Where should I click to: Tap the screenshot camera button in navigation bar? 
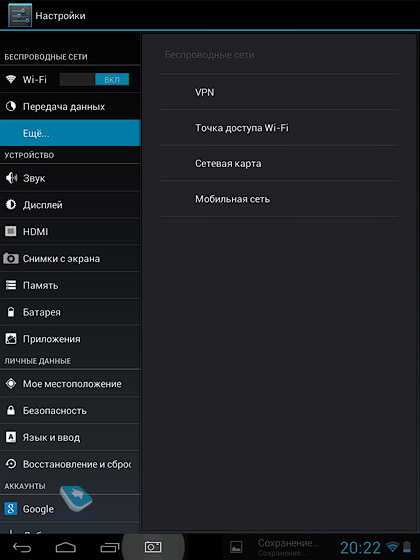coord(153,546)
